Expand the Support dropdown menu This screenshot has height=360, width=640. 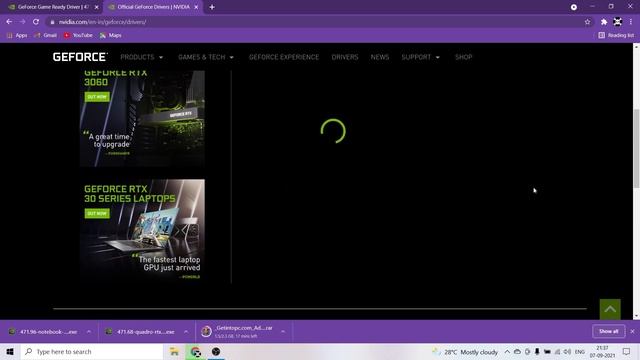(421, 57)
